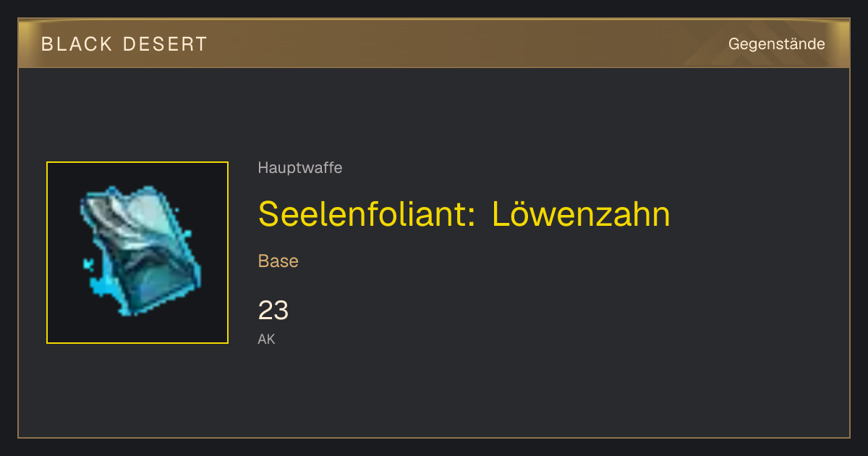Click the BLACK DESERT header title
This screenshot has width=868, height=456.
click(124, 44)
